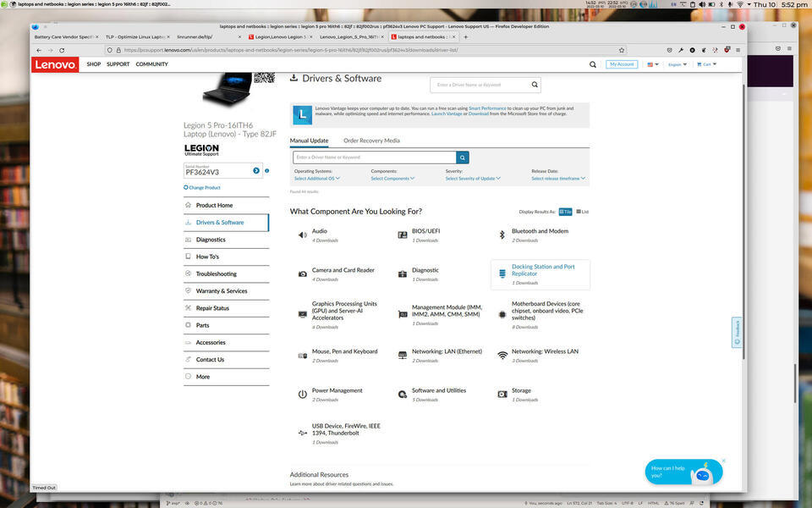Open the SUPPORT menu
812x508 pixels.
coord(118,64)
